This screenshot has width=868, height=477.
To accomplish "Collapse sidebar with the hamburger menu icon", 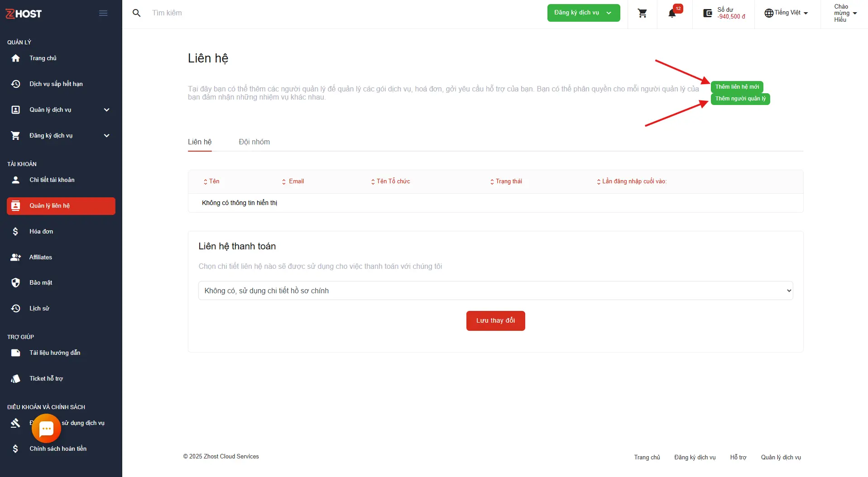I will 103,13.
